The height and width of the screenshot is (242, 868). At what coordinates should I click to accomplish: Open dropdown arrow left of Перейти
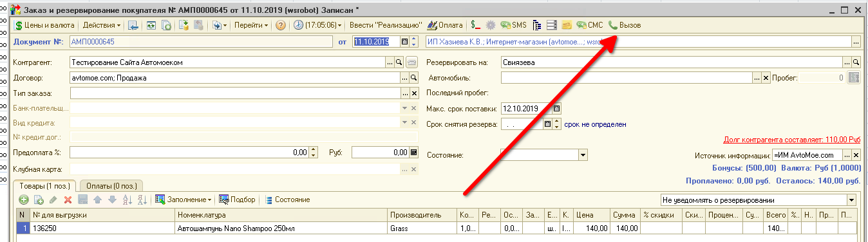click(x=219, y=25)
